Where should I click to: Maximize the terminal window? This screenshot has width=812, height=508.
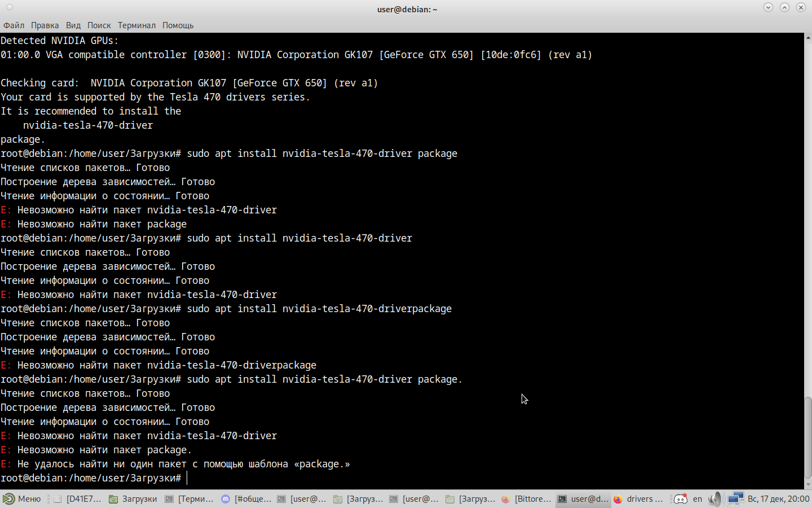coord(784,7)
